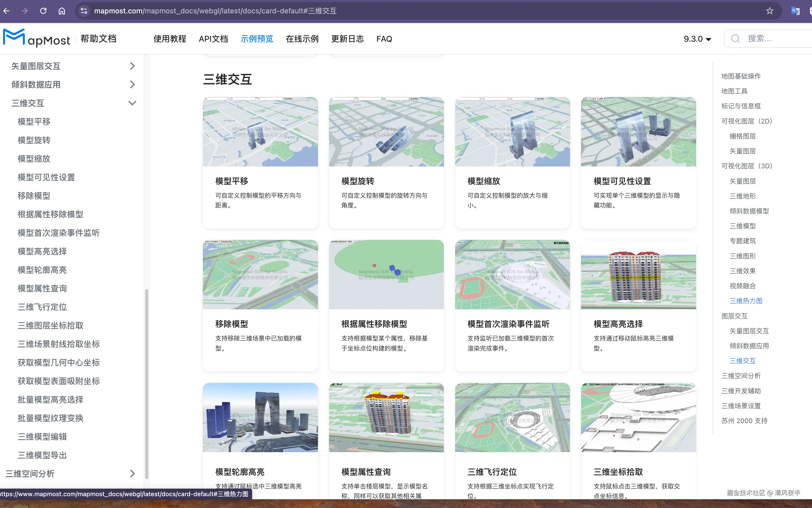Expand 倾斜数据应用 sidebar section
The height and width of the screenshot is (508, 812).
click(x=132, y=84)
